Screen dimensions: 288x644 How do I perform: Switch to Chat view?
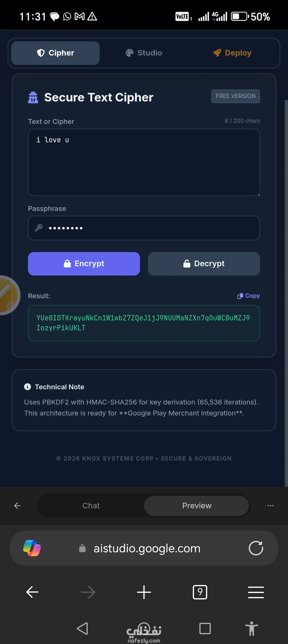click(91, 506)
